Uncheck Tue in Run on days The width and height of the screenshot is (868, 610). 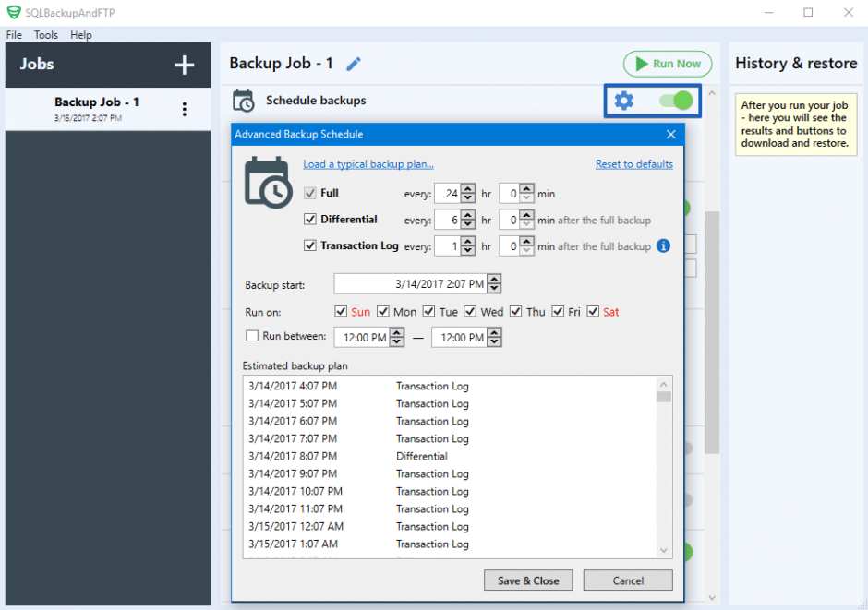pyautogui.click(x=428, y=311)
